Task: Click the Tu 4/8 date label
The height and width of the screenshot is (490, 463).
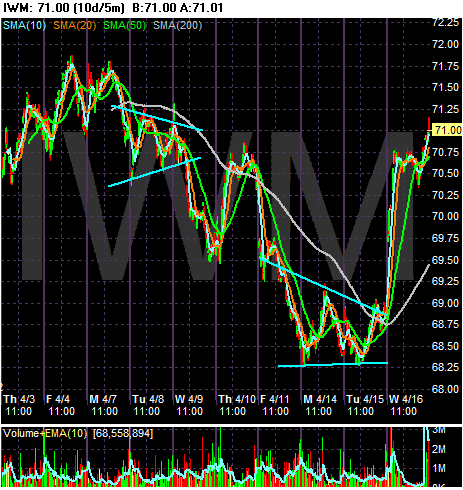Action: coord(148,399)
